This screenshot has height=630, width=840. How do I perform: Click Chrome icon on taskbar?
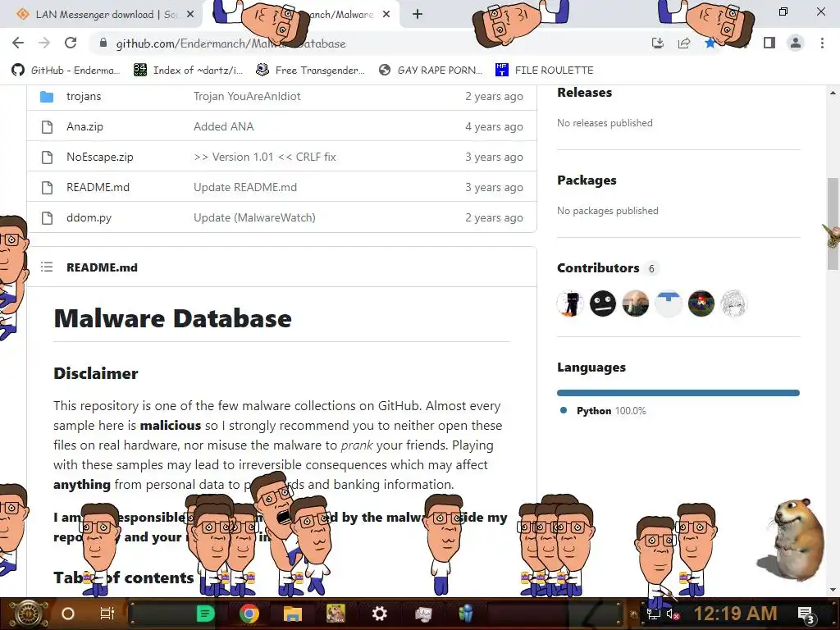click(x=249, y=614)
